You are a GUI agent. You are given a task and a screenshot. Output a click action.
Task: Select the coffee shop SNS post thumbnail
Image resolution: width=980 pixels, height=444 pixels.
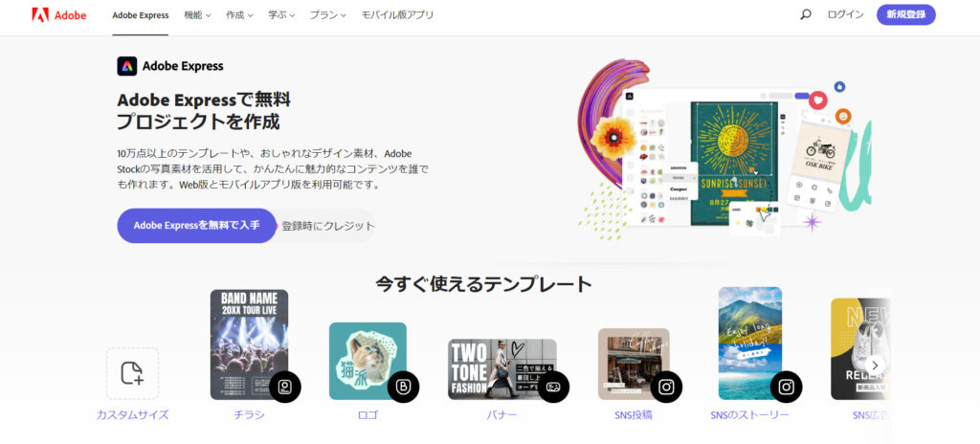634,364
